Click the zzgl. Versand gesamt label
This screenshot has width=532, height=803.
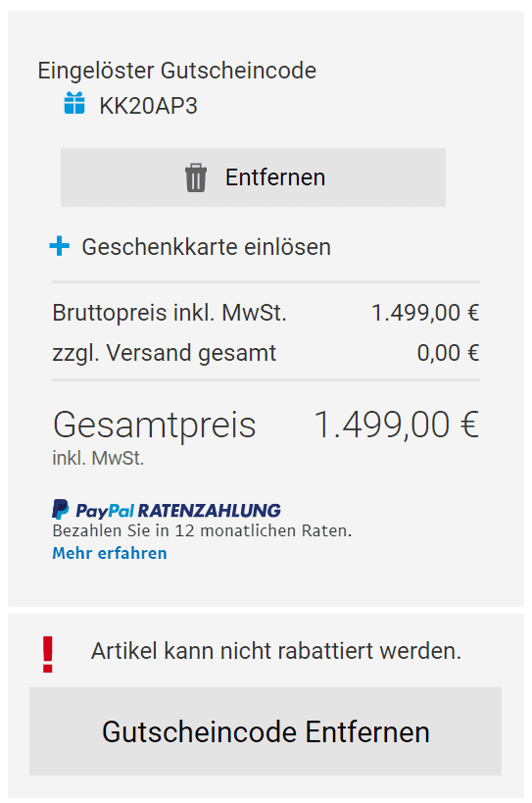165,353
